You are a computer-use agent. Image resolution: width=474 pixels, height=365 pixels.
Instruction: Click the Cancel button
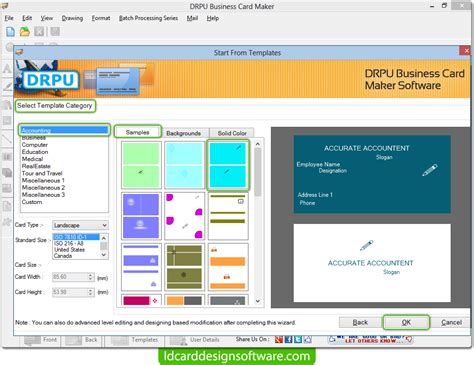coord(451,322)
